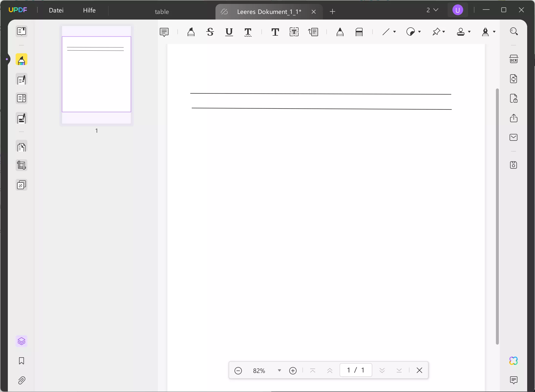
Task: Open a new tab with the plus button
Action: (x=332, y=11)
